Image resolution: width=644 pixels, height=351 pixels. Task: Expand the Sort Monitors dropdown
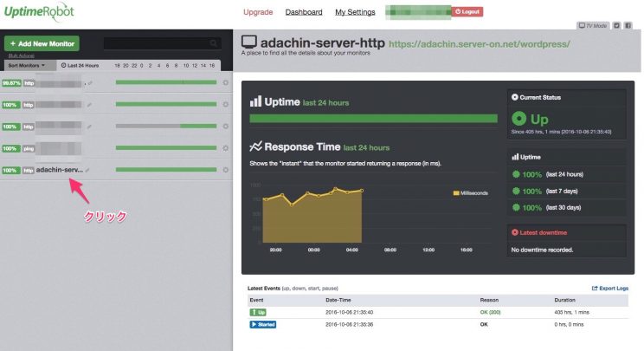pyautogui.click(x=26, y=65)
